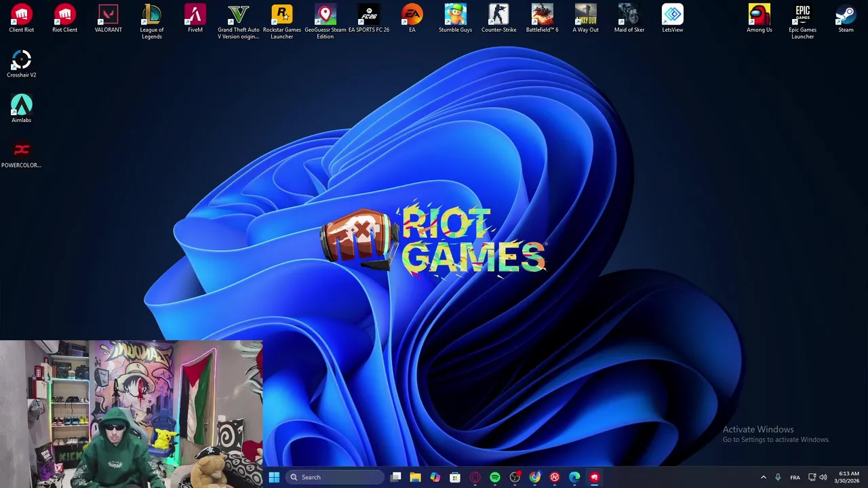
Task: Launch GeoGuessr Steam Edition shortcut
Action: pos(325,22)
